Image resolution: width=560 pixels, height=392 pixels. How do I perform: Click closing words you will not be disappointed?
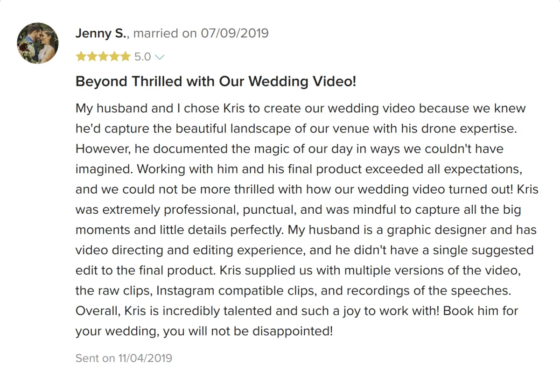[x=260, y=331]
